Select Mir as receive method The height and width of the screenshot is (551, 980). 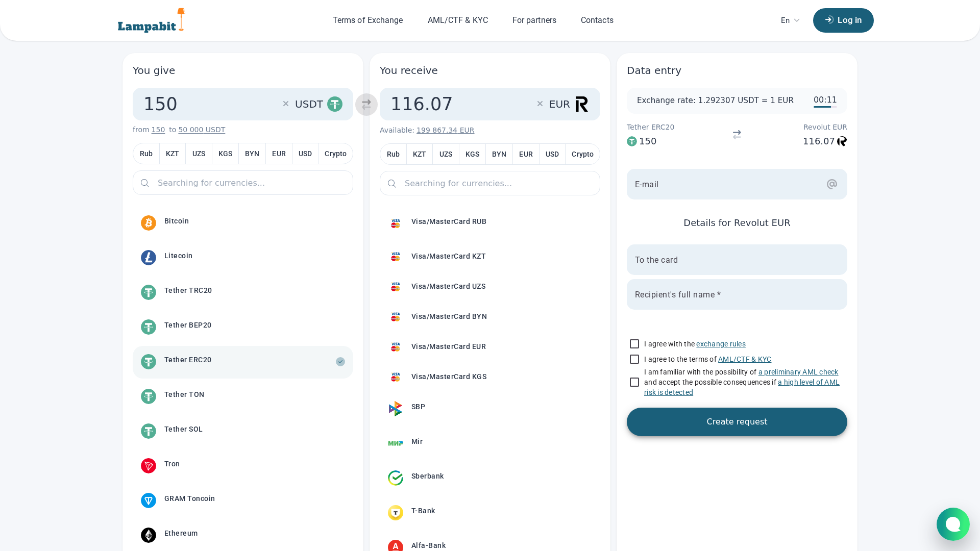click(x=490, y=443)
